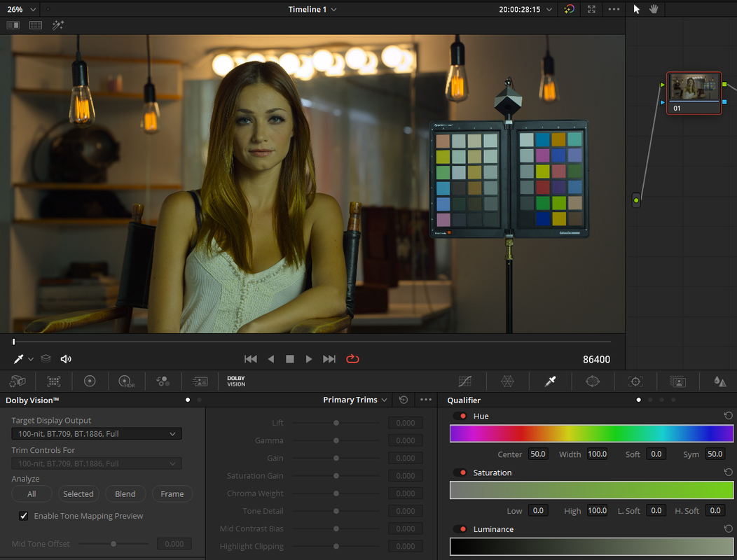Expand viewer to full screen icon
737x560 pixels.
coord(592,9)
